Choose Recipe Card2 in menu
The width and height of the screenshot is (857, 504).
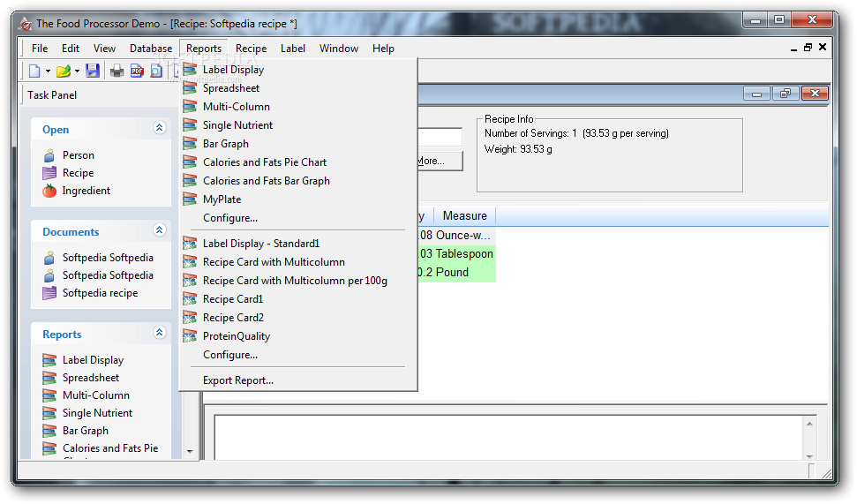point(298,318)
